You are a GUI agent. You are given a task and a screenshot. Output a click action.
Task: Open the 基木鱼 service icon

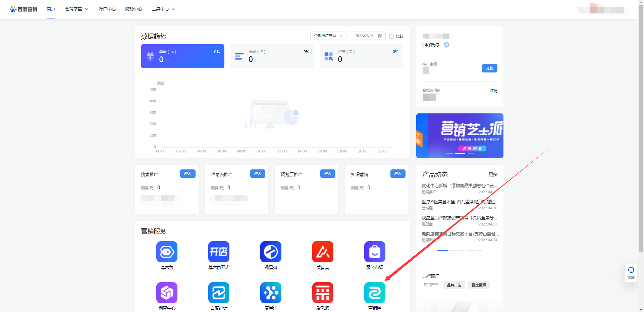tap(167, 252)
